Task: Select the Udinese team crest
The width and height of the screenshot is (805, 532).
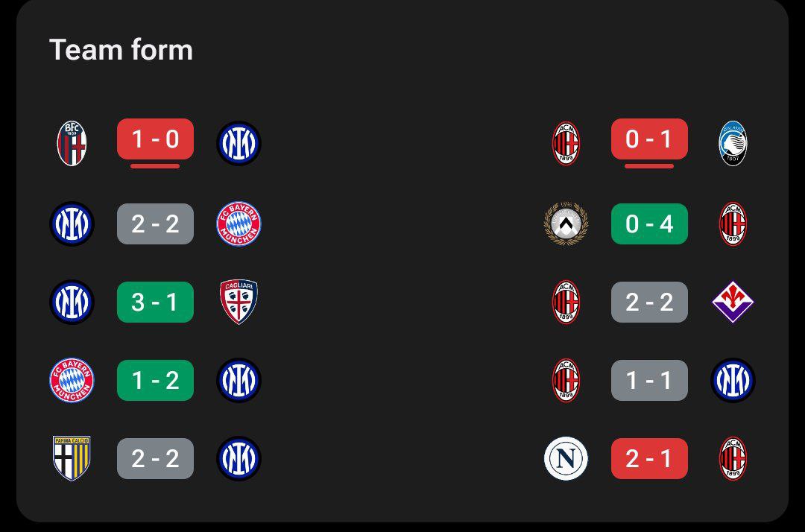Action: (566, 224)
